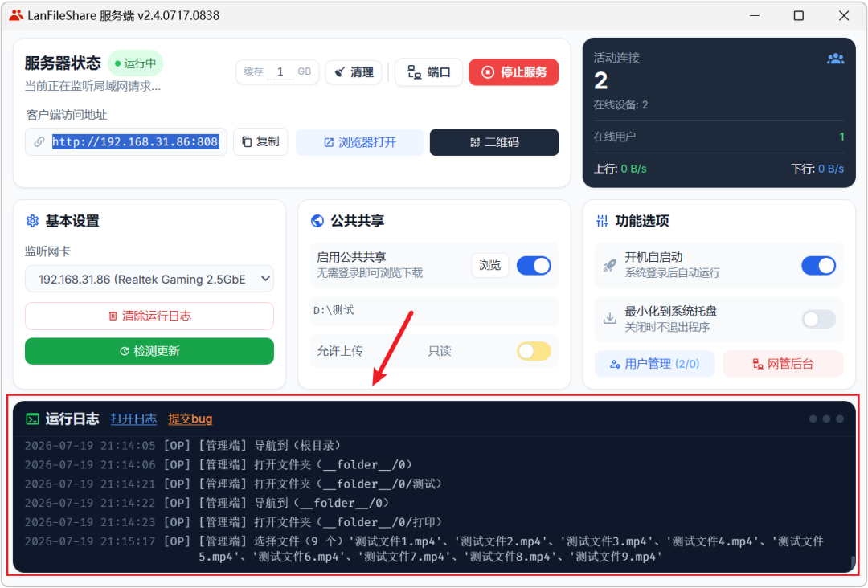Click the log entry 选择文件（9 个）
Screen dimensions: 868x588
(x=424, y=549)
